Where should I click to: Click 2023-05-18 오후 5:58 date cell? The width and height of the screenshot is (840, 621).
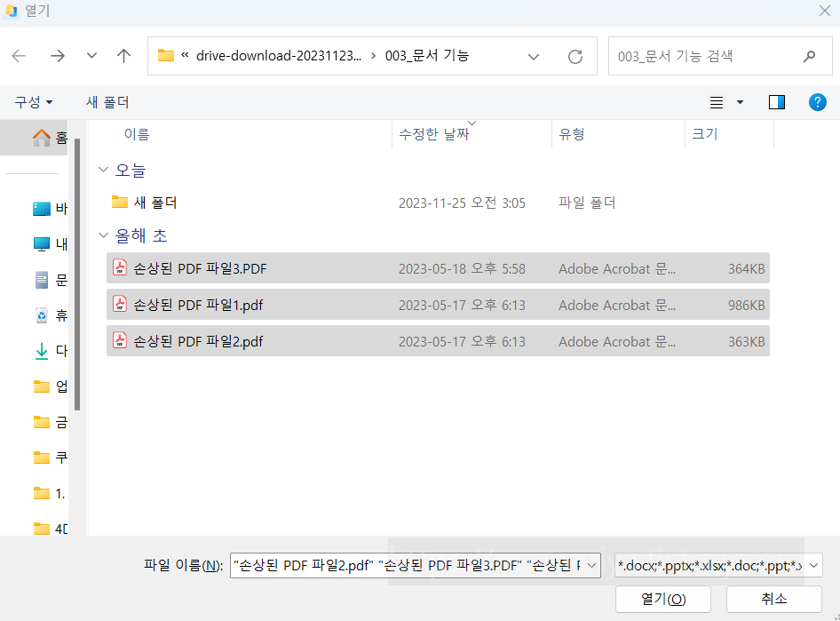coord(462,269)
